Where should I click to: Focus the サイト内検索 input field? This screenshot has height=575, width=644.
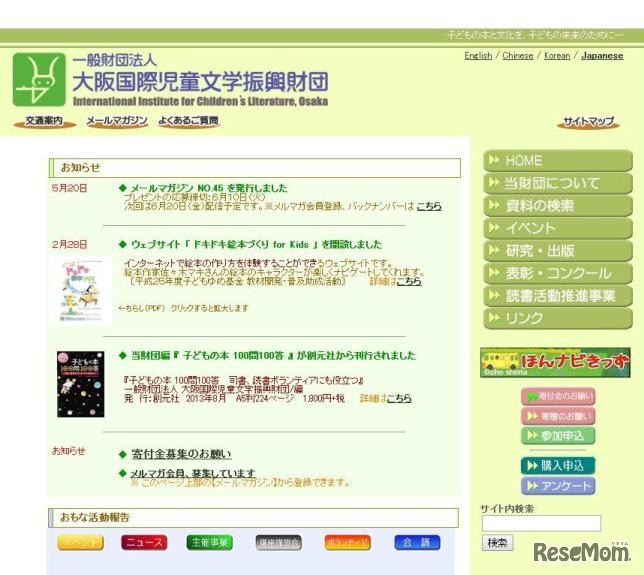click(x=541, y=523)
